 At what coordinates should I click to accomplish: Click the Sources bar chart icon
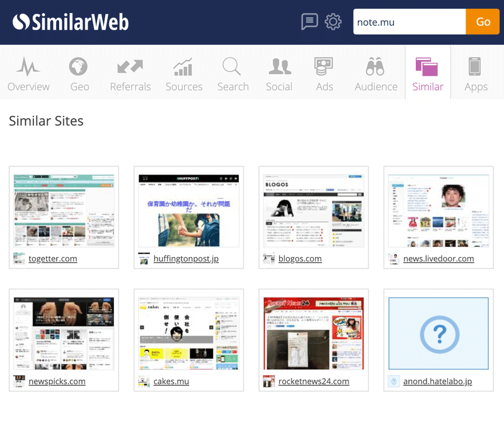pyautogui.click(x=183, y=67)
